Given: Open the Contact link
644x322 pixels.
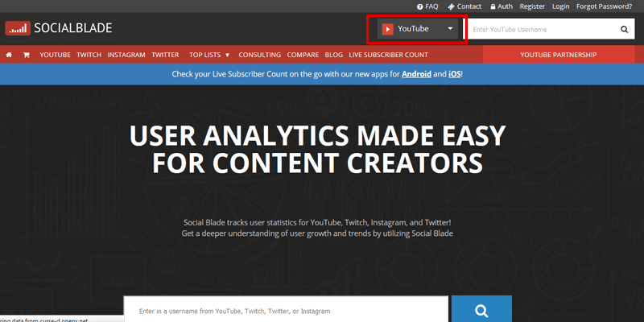Looking at the screenshot, I should pos(469,6).
